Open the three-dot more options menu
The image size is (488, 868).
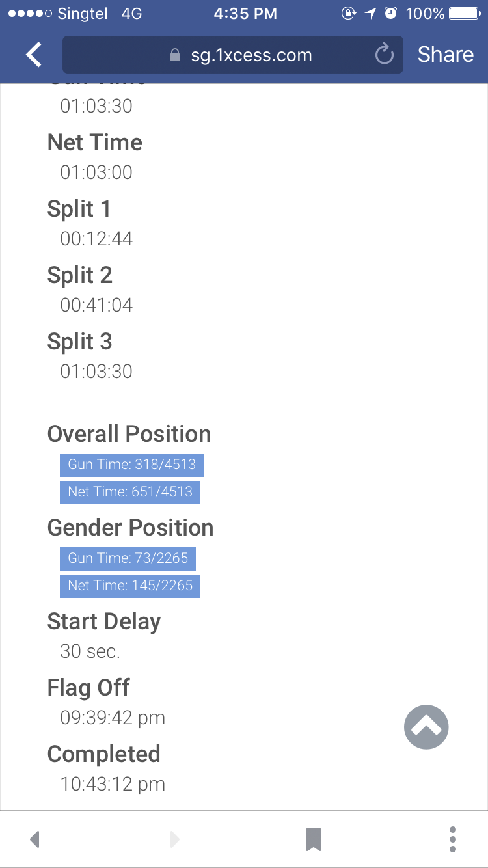click(x=453, y=839)
